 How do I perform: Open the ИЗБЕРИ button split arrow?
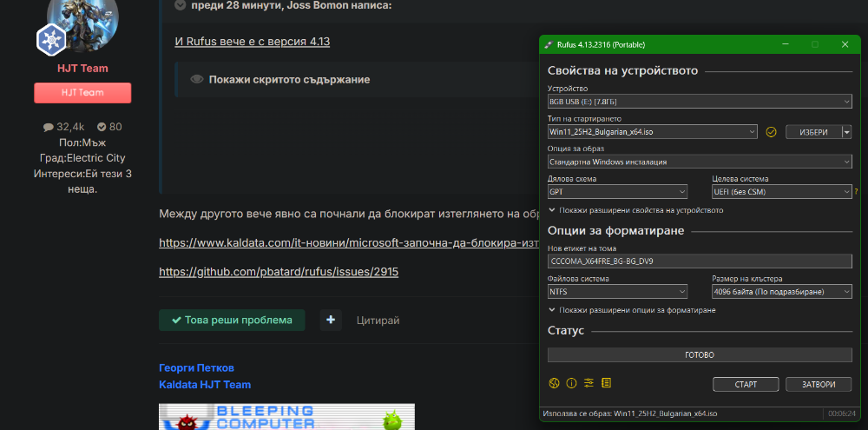(847, 132)
